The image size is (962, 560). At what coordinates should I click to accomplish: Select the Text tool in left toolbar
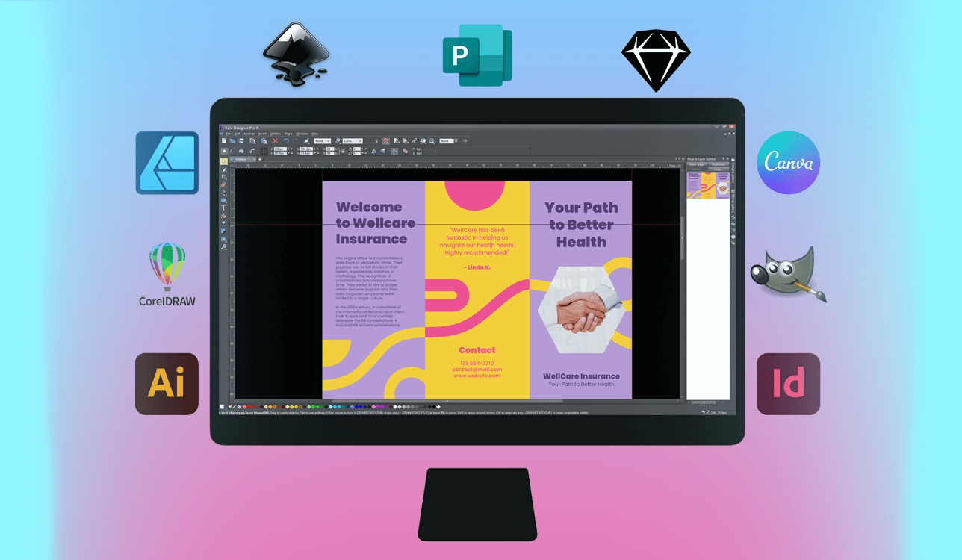223,208
